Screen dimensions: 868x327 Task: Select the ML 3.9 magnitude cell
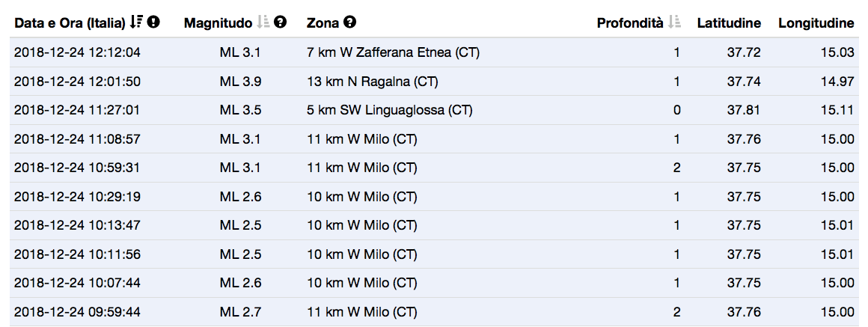point(240,82)
